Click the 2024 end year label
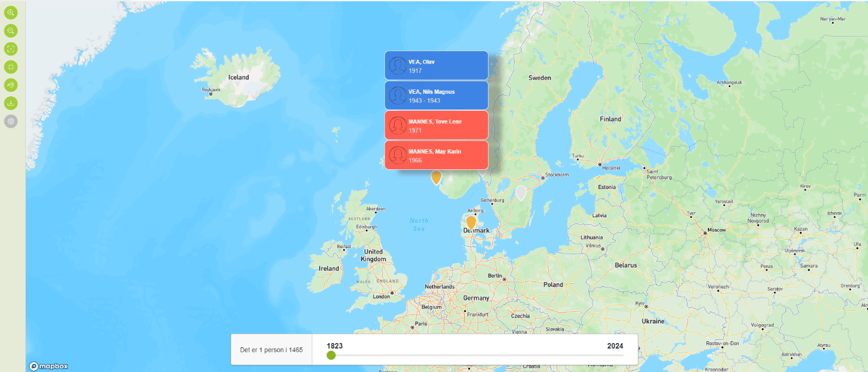868x372 pixels. click(x=615, y=346)
